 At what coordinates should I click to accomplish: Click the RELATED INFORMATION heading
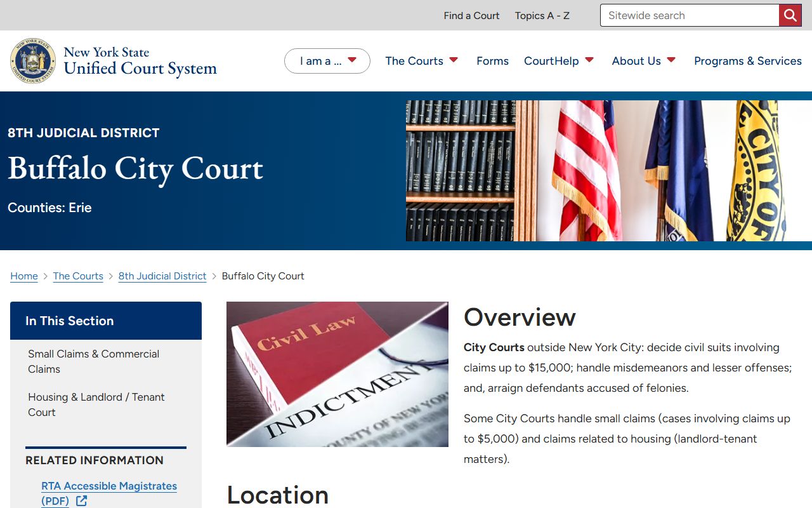(x=95, y=460)
